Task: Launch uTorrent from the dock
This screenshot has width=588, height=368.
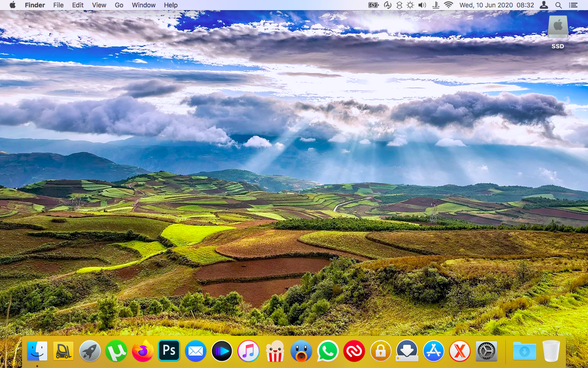Action: pyautogui.click(x=116, y=352)
